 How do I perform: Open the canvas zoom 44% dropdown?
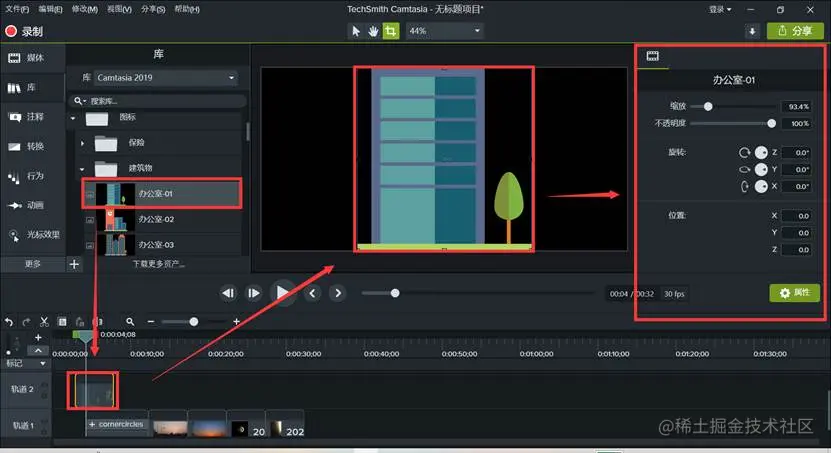445,31
